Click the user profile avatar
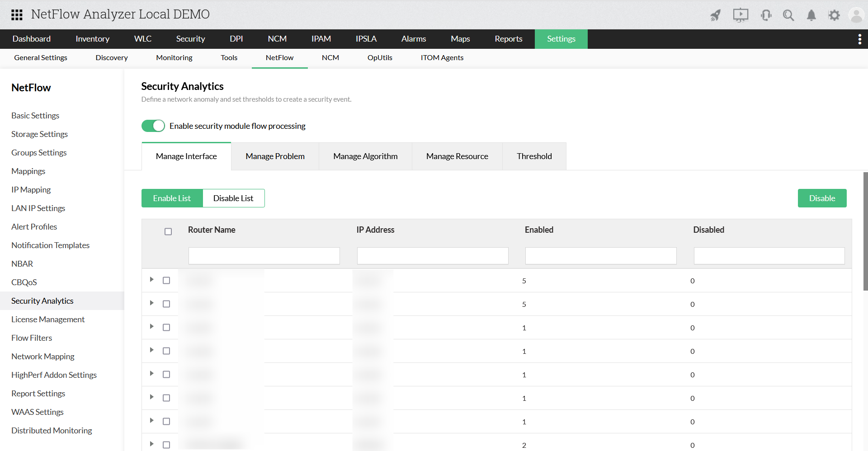The image size is (868, 451). point(857,15)
